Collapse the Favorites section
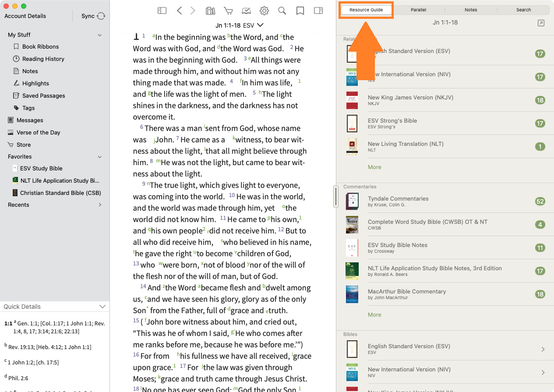Image resolution: width=554 pixels, height=392 pixels. click(100, 157)
